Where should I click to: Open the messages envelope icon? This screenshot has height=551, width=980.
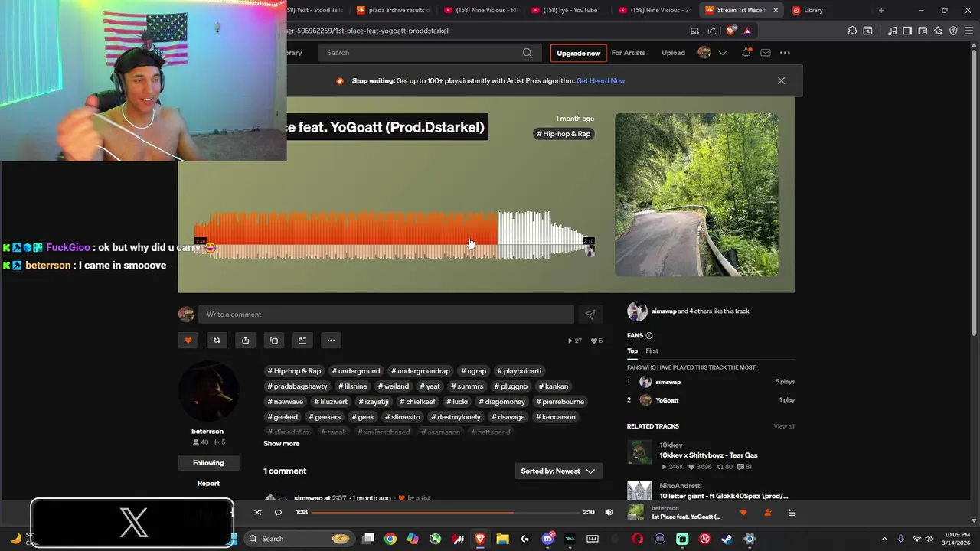(x=765, y=53)
